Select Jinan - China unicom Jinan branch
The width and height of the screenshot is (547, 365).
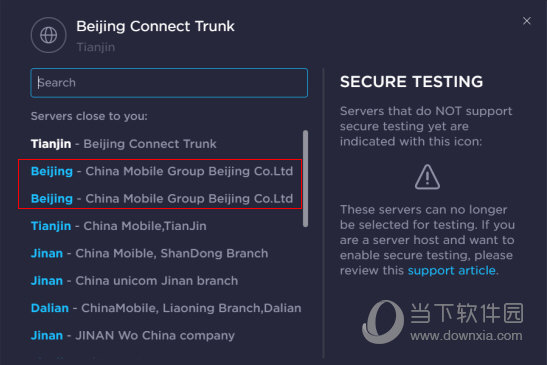click(x=134, y=281)
